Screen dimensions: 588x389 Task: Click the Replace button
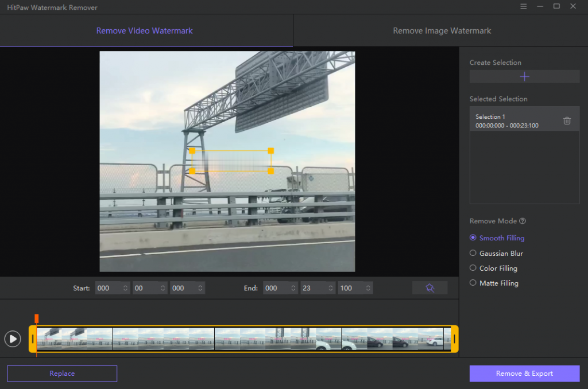(x=61, y=374)
